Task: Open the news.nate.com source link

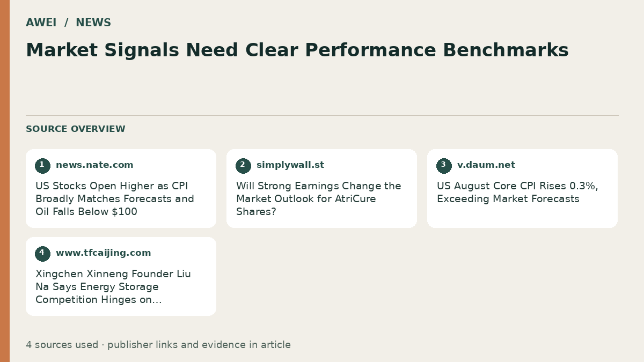Action: click(x=94, y=165)
